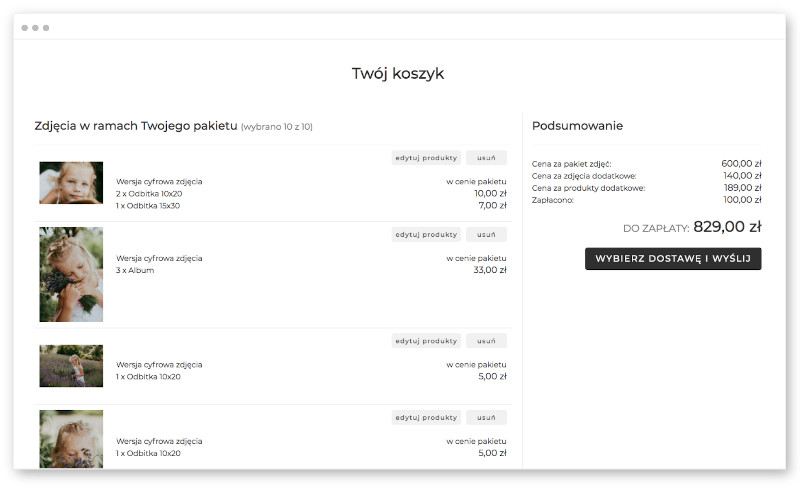Click the third window dot

[46, 28]
